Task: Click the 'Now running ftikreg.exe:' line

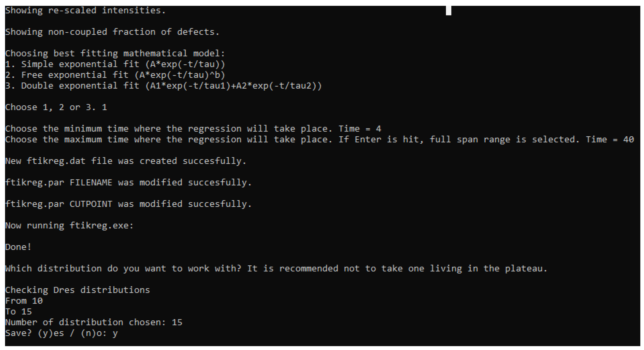Action: 69,225
